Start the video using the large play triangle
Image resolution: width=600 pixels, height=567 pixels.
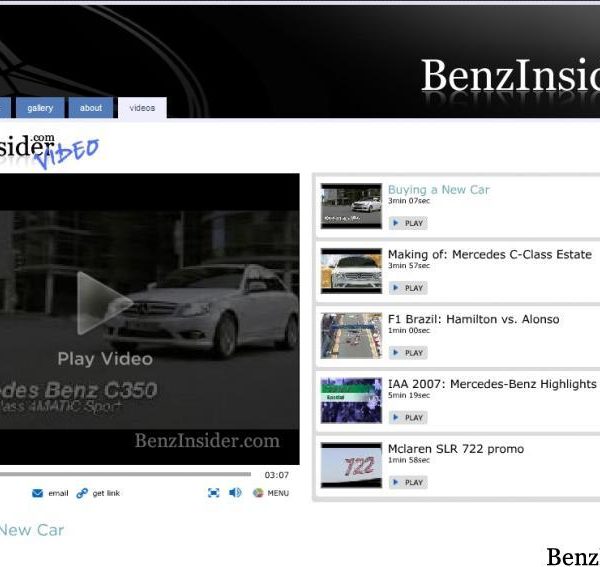pyautogui.click(x=103, y=303)
